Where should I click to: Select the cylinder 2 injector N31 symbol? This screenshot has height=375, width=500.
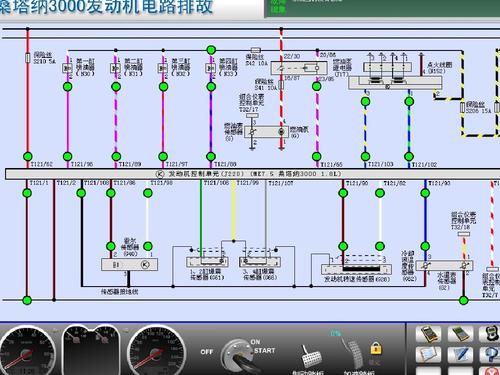(116, 68)
